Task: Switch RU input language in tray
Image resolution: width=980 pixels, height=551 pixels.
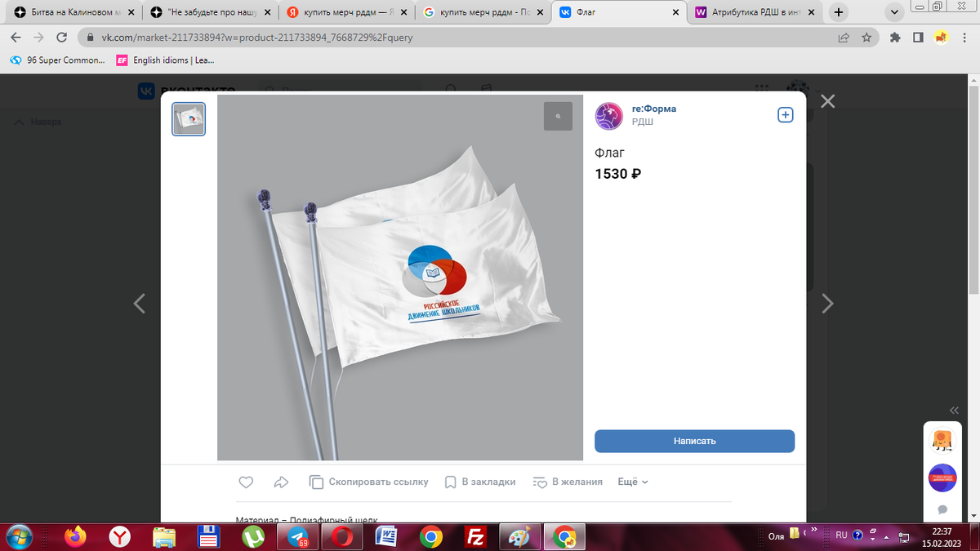Action: (840, 535)
